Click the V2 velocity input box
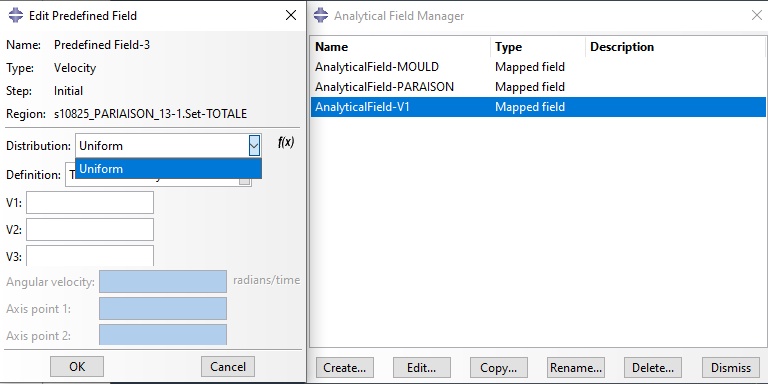Screen dimensions: 768x384 (90, 229)
